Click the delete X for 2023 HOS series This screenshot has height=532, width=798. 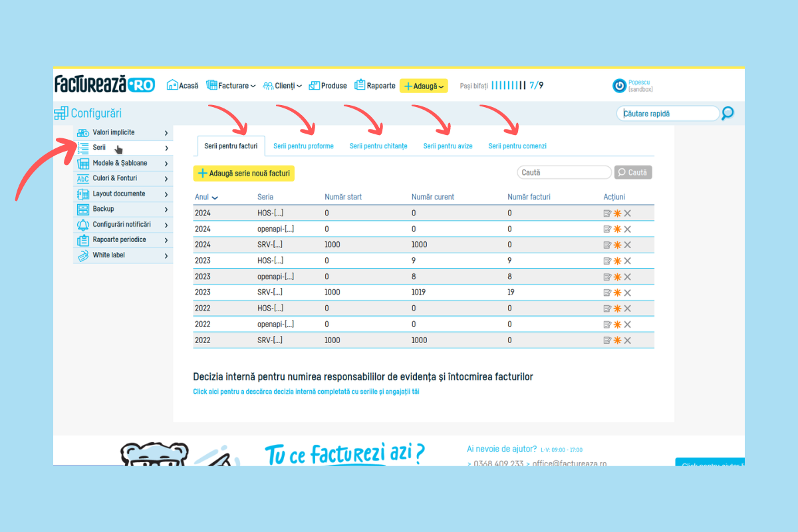coord(627,261)
